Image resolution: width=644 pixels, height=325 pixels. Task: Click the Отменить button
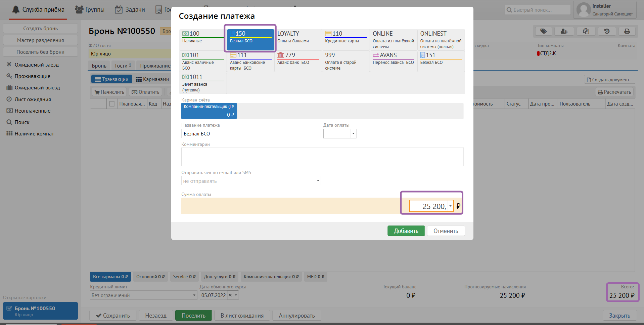(446, 231)
